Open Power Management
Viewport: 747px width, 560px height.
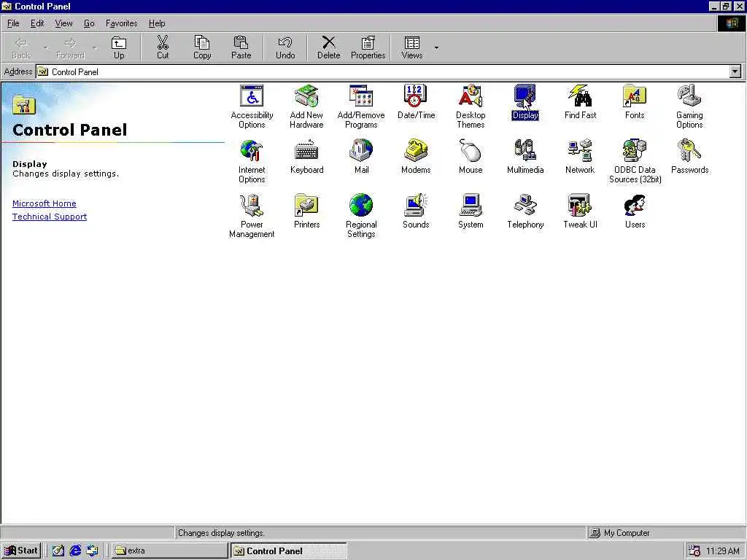pos(252,216)
